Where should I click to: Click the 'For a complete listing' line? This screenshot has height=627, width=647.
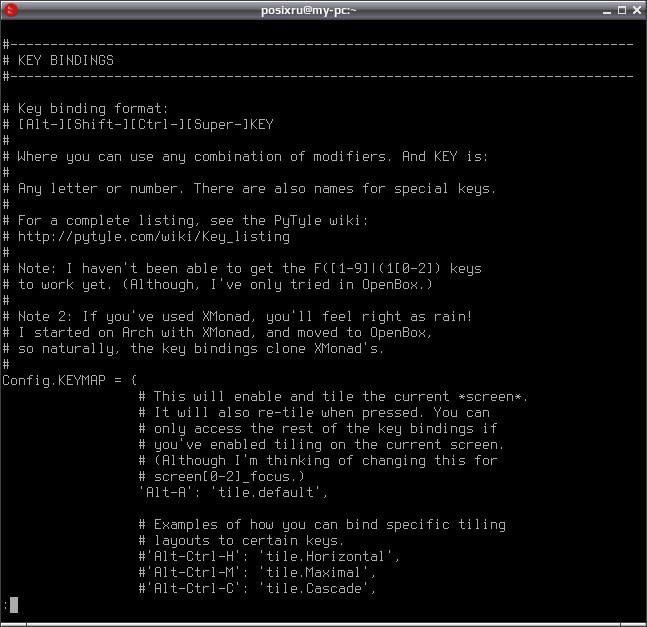(185, 221)
